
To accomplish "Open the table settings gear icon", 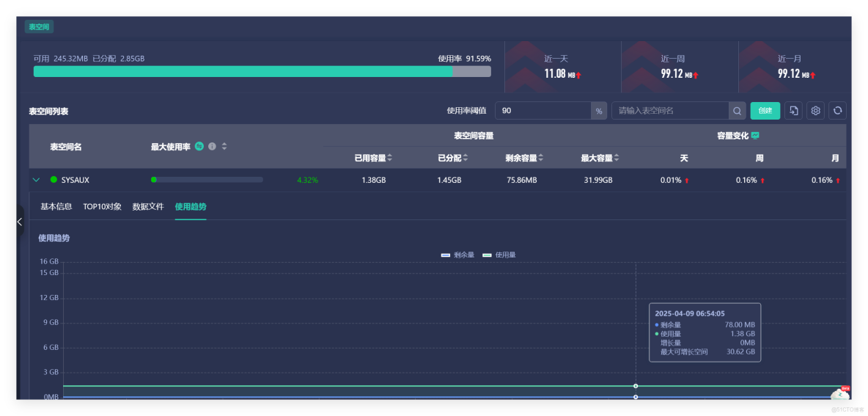I will [x=815, y=111].
